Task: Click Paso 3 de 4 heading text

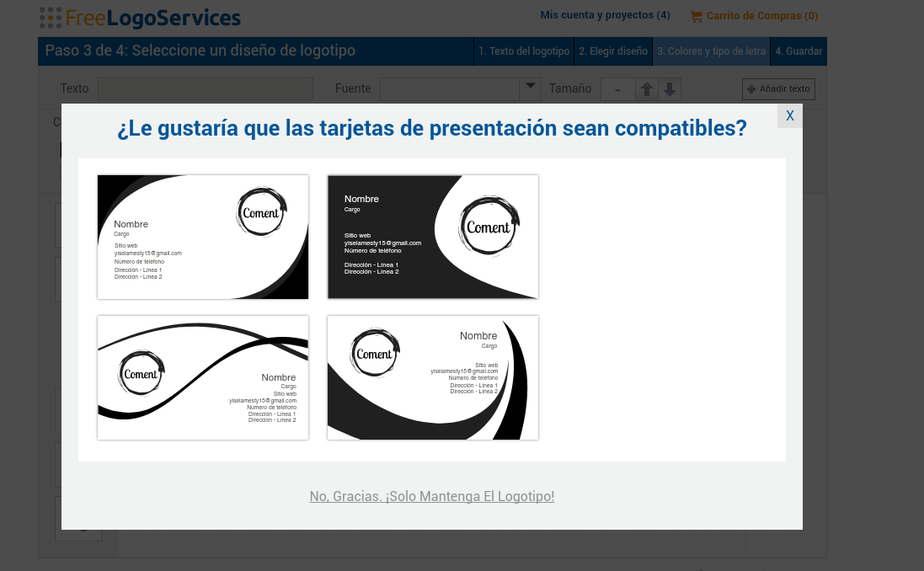Action: 200,51
